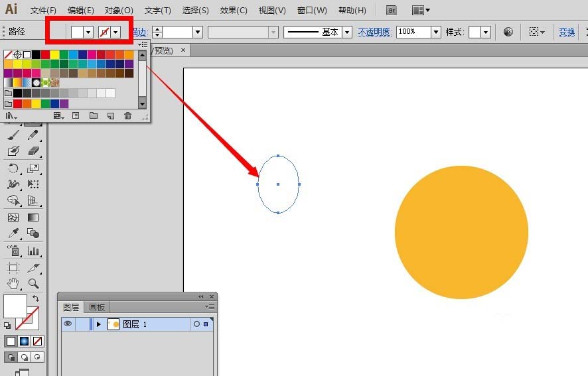588x376 pixels.
Task: Select the Blob Brush tool
Action: (13, 151)
